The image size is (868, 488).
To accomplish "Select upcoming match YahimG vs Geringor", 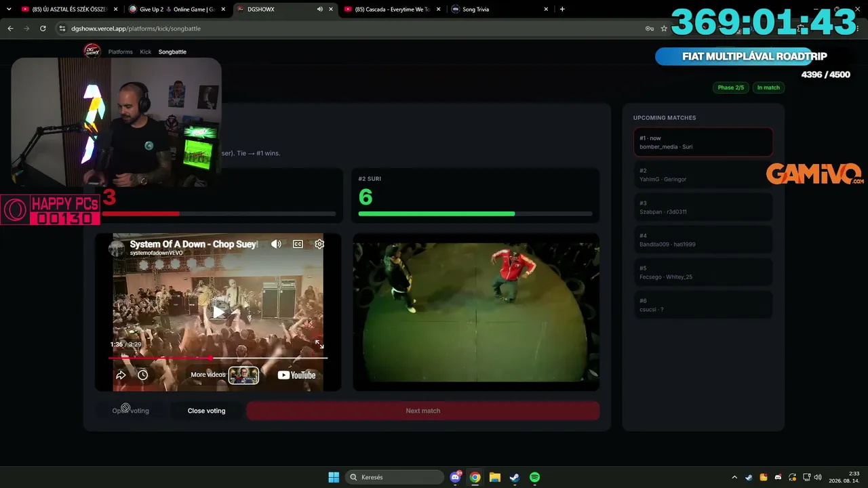I will (x=703, y=175).
